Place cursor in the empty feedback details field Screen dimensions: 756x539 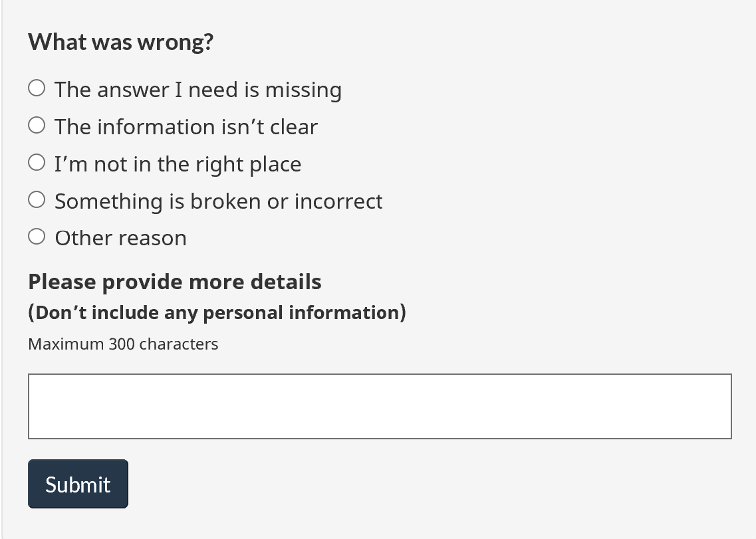380,406
